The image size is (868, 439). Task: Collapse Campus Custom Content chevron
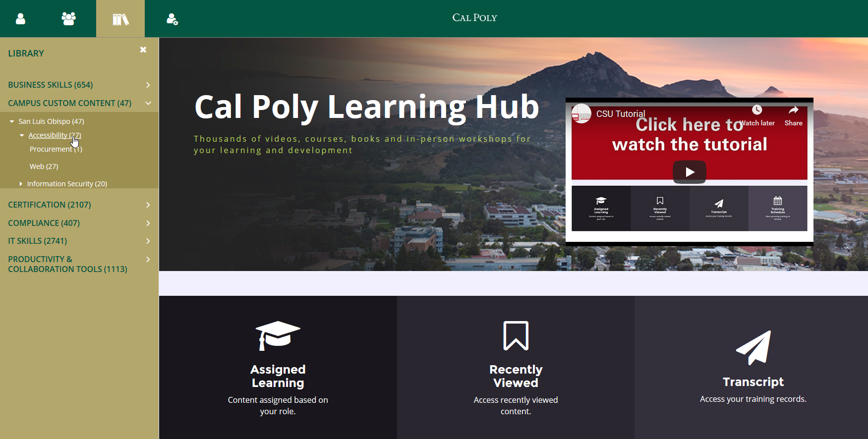point(148,103)
